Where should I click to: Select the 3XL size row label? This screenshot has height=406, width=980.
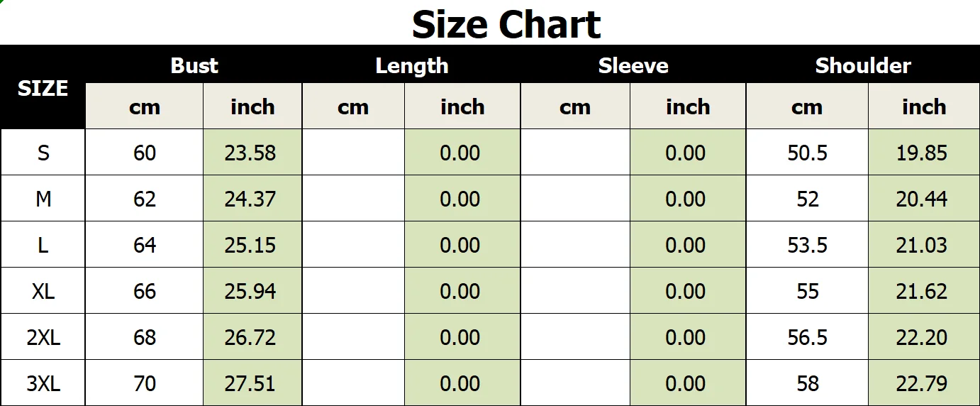point(43,383)
